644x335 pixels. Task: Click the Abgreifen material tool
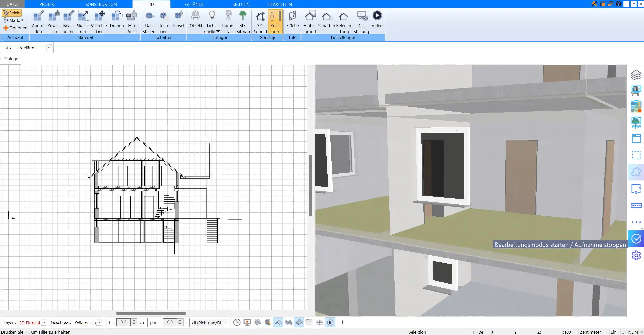[39, 22]
